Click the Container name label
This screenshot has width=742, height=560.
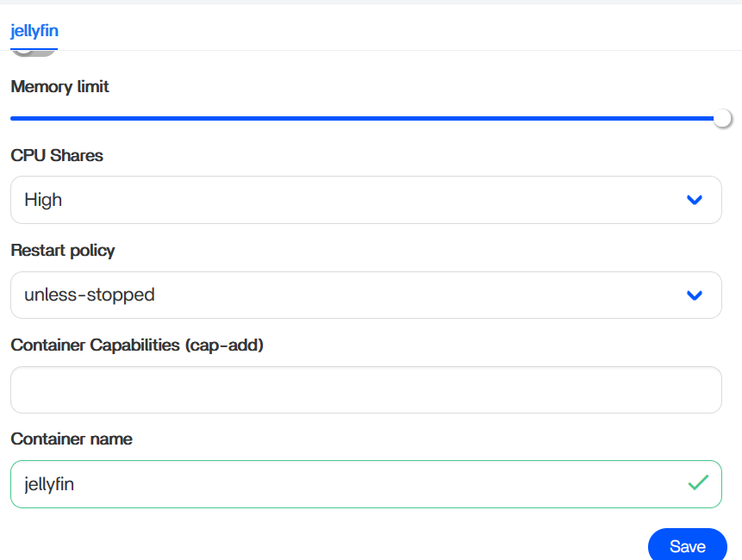[x=72, y=439]
